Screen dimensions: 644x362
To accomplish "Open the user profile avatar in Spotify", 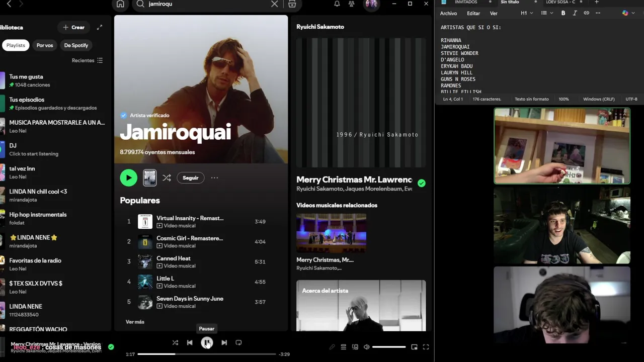I will (x=371, y=4).
